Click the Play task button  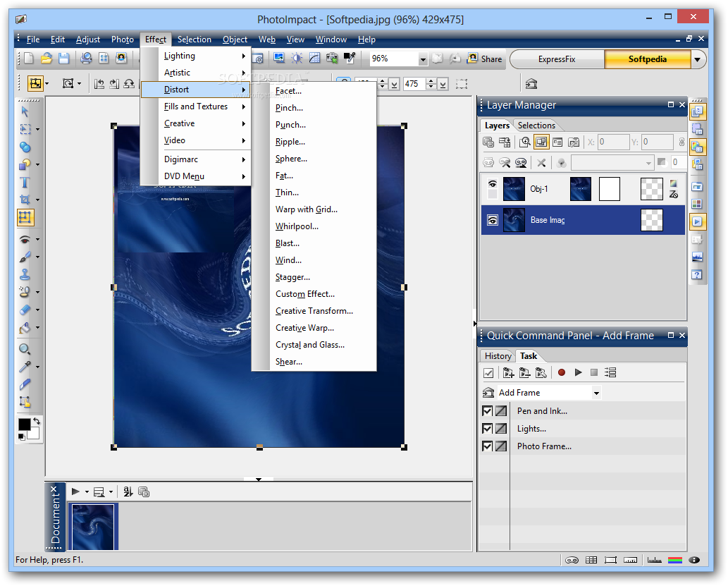point(578,372)
